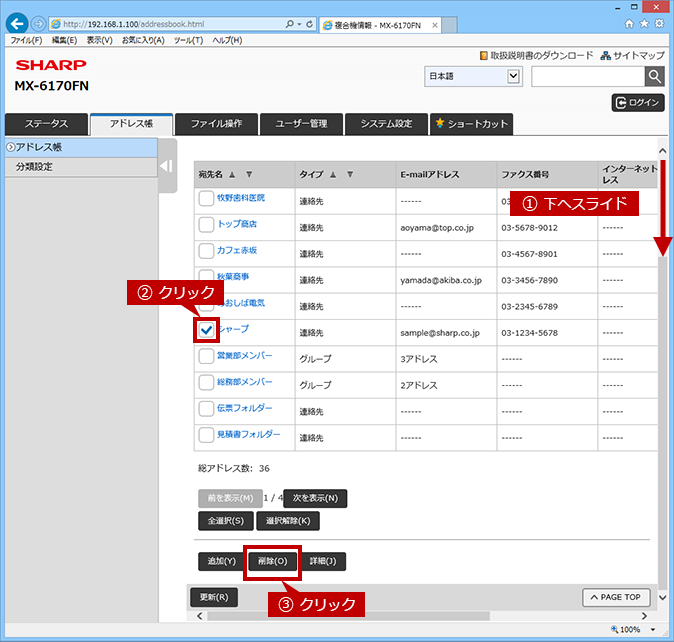Click the browser back arrow button
Screen dimensions: 674x642
tap(17, 24)
